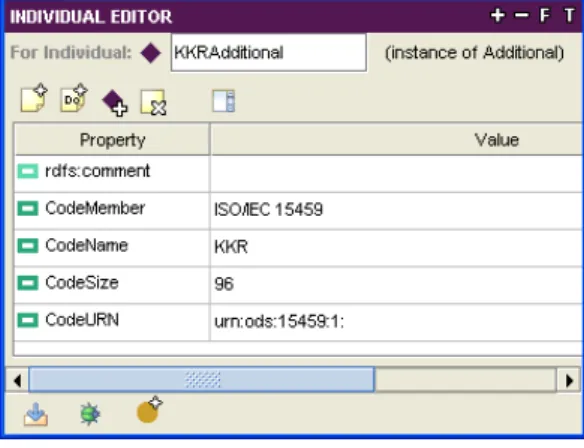Click the horizontal scrollbar thumb

click(201, 380)
